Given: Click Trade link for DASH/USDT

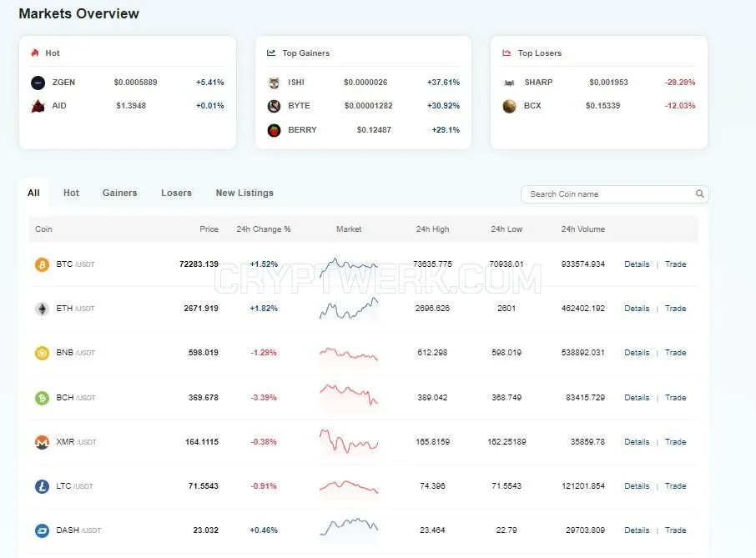Looking at the screenshot, I should (x=675, y=530).
